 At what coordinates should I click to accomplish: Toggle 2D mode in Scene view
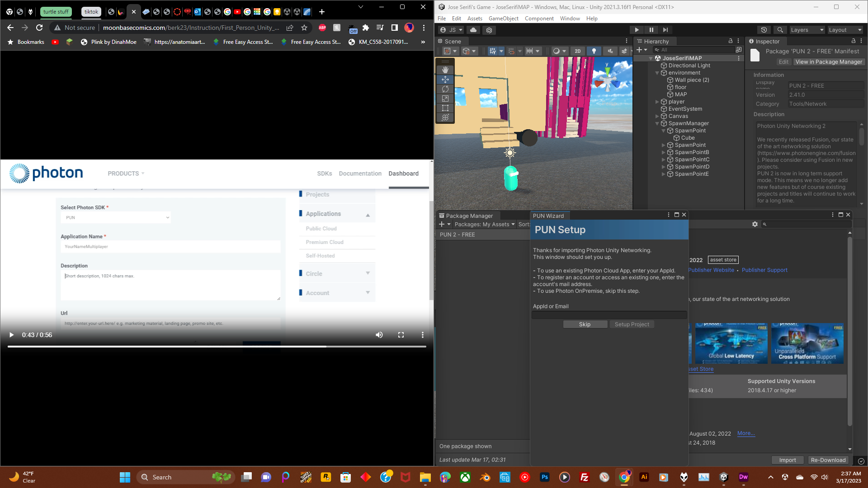(577, 51)
